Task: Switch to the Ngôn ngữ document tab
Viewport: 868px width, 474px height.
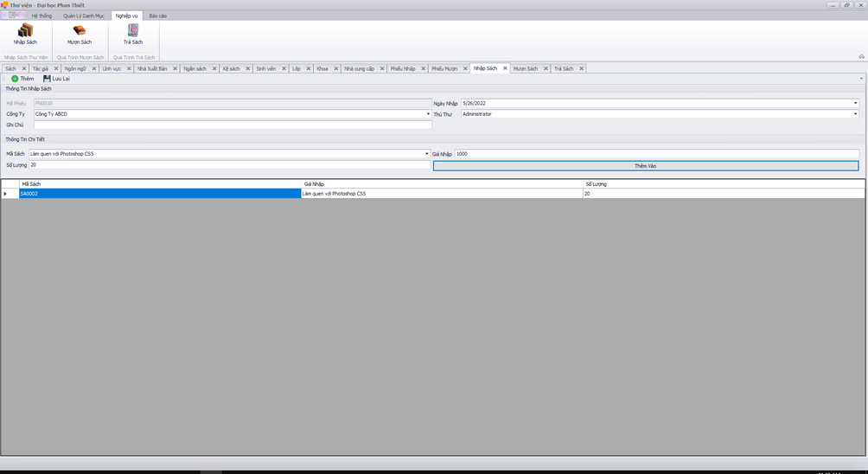Action: coord(75,68)
